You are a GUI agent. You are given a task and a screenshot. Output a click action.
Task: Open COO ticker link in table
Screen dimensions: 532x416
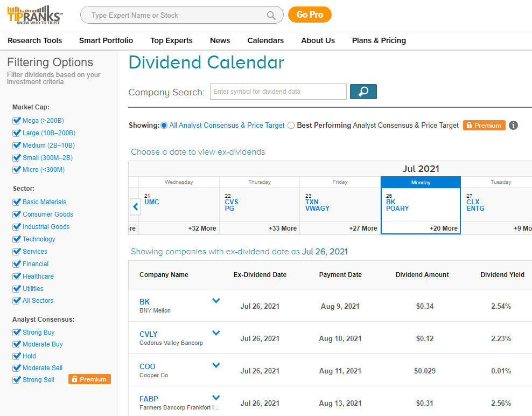(148, 366)
